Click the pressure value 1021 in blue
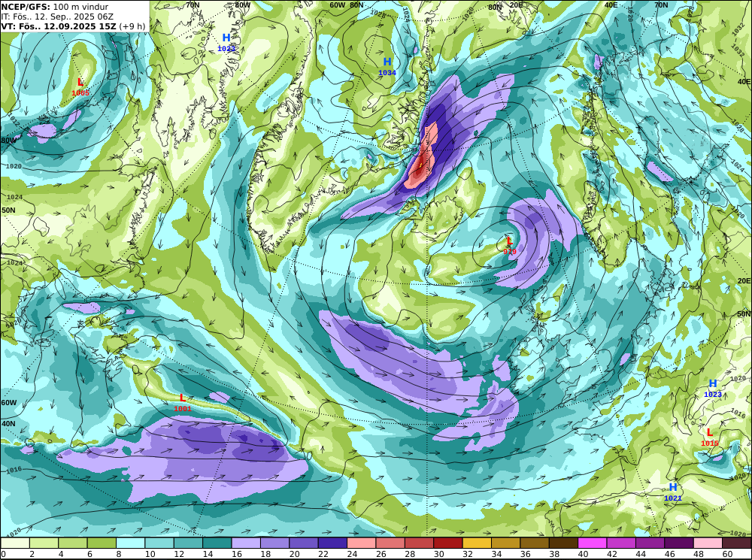Image resolution: width=752 pixels, height=560 pixels. [673, 498]
